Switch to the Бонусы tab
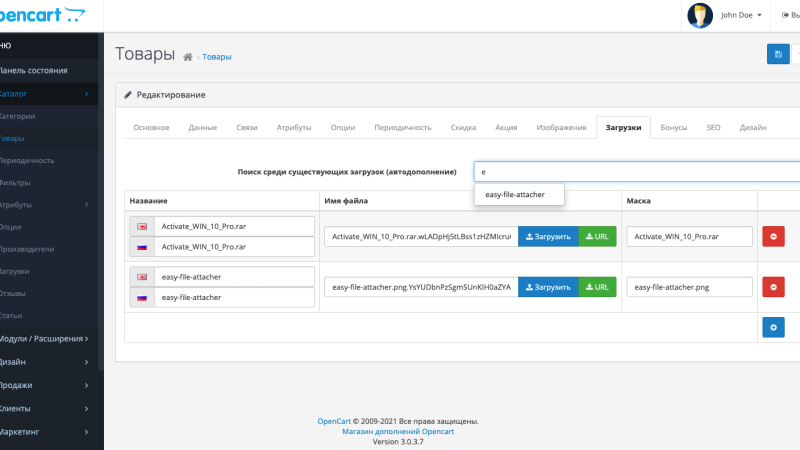This screenshot has height=450, width=800. [x=673, y=128]
